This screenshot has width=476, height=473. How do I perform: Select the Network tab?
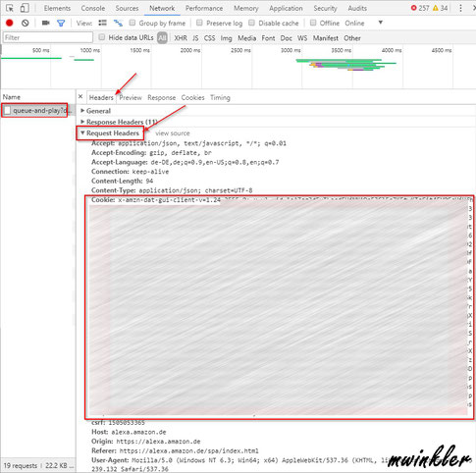[162, 8]
